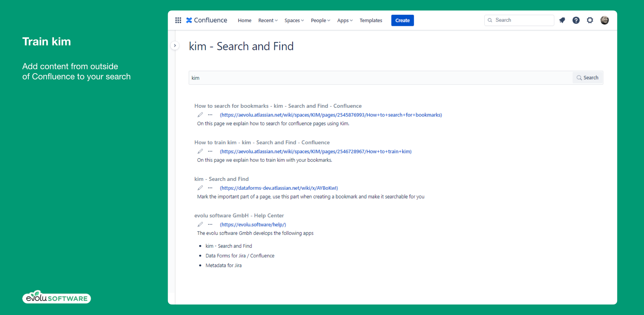Edit the 'How to train kim' bookmark
This screenshot has width=644, height=315.
(x=200, y=151)
